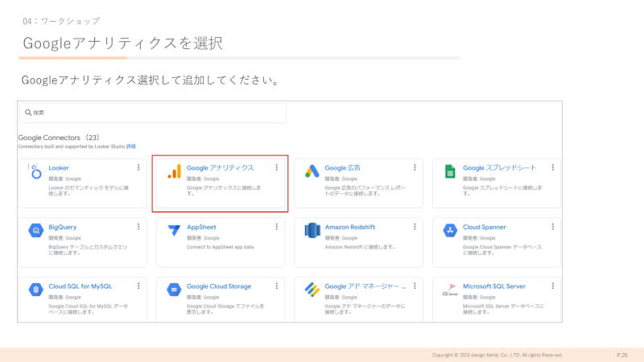
Task: Open the 詳細 link under Google Connectors
Action: (131, 146)
